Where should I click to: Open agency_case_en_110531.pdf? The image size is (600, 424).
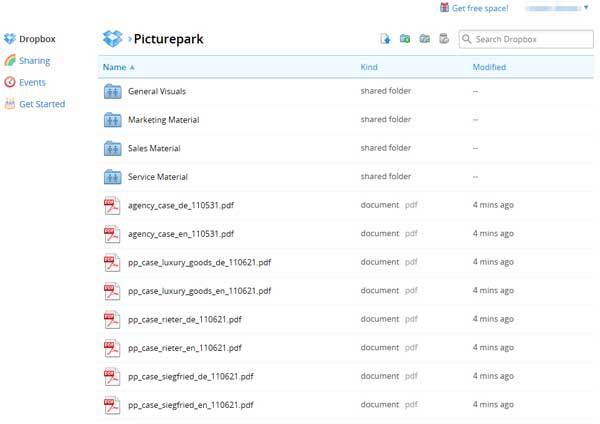pyautogui.click(x=181, y=234)
